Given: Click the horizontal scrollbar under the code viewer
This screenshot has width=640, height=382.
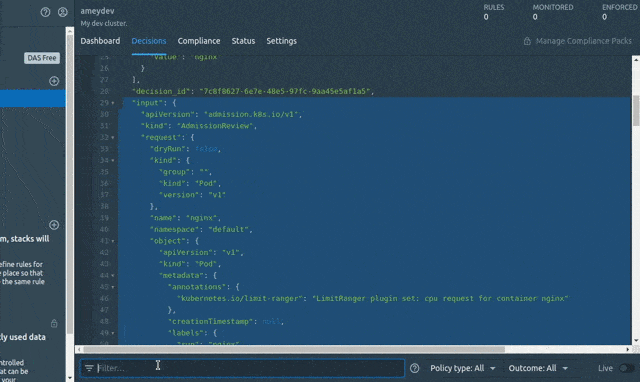Looking at the screenshot, I should point(294,349).
